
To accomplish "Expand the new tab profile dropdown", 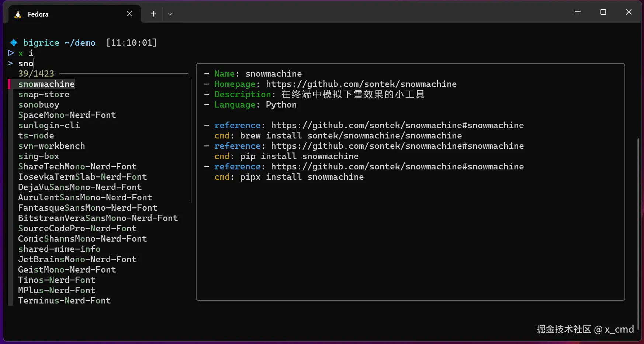I will tap(170, 14).
